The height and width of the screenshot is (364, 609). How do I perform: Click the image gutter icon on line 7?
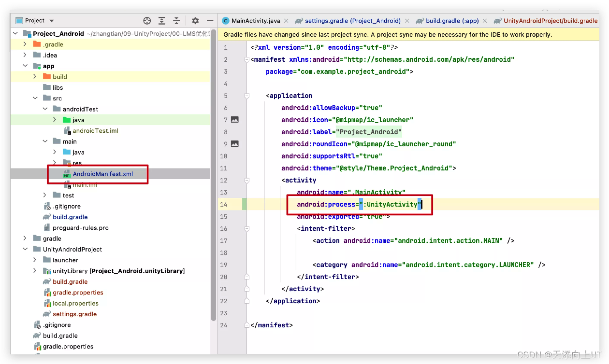point(235,120)
